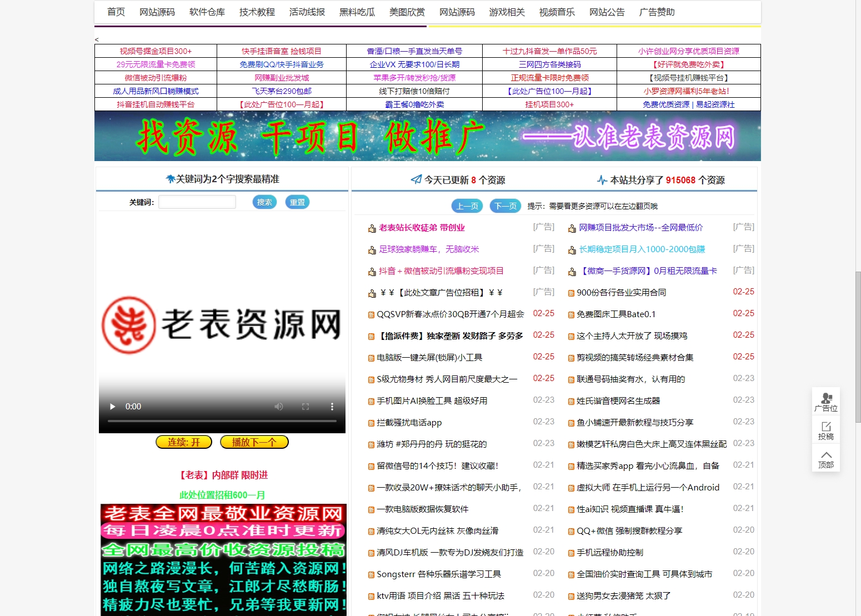
Task: Click icon beside 一款电脑版数据恢复软件
Action: pyautogui.click(x=371, y=510)
